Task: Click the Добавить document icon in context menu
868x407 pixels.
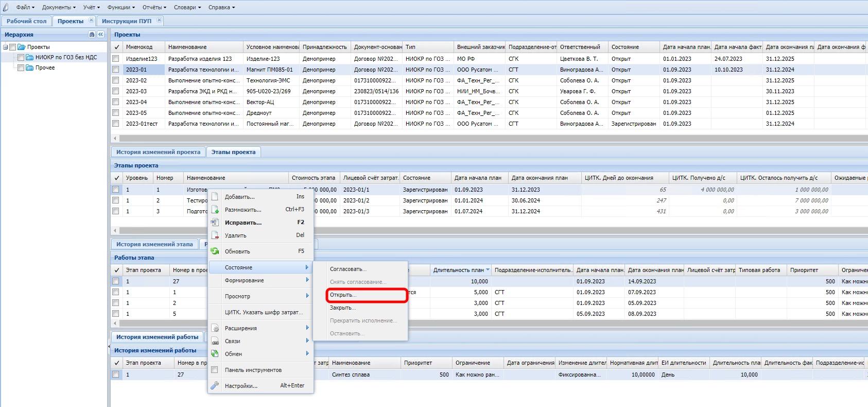Action: click(x=215, y=197)
